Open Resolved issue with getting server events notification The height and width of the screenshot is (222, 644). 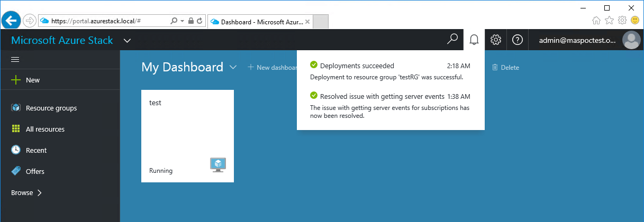click(x=391, y=106)
